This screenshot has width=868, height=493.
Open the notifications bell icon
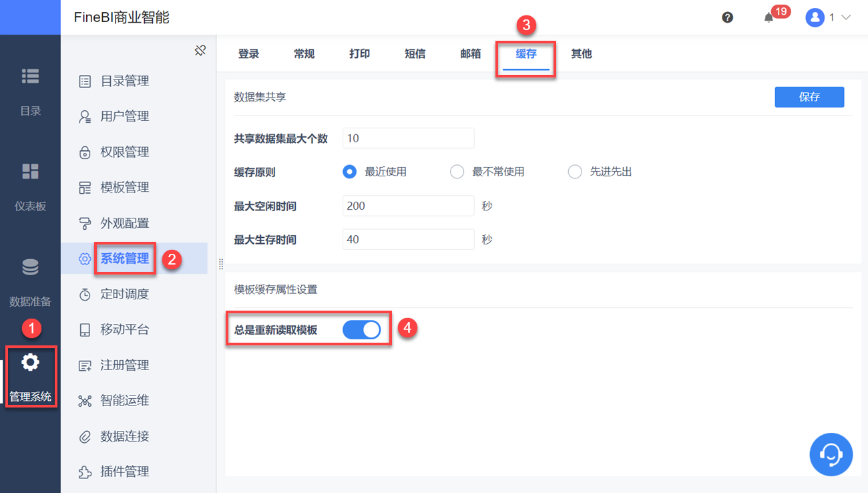(x=769, y=18)
